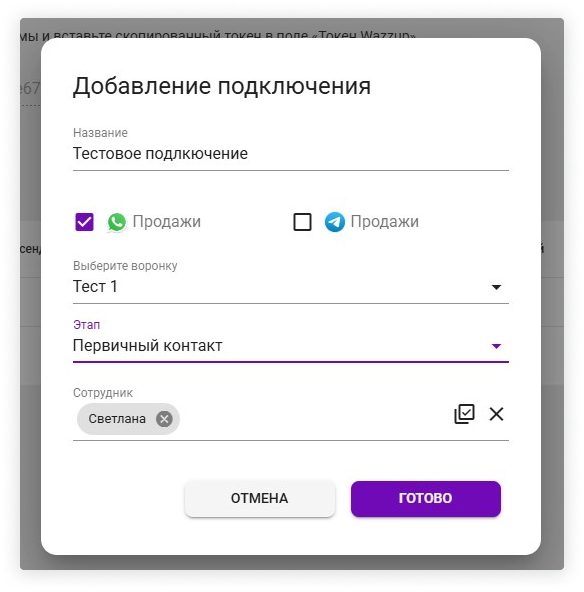Click the Продажи label next to WhatsApp
Image resolution: width=584 pixels, height=592 pixels.
pyautogui.click(x=166, y=221)
